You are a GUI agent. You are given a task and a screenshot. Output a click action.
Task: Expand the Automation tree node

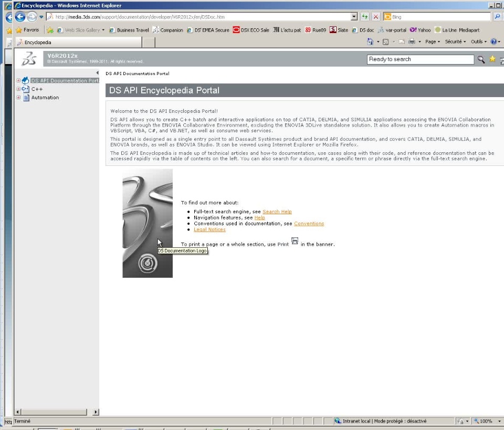click(18, 97)
